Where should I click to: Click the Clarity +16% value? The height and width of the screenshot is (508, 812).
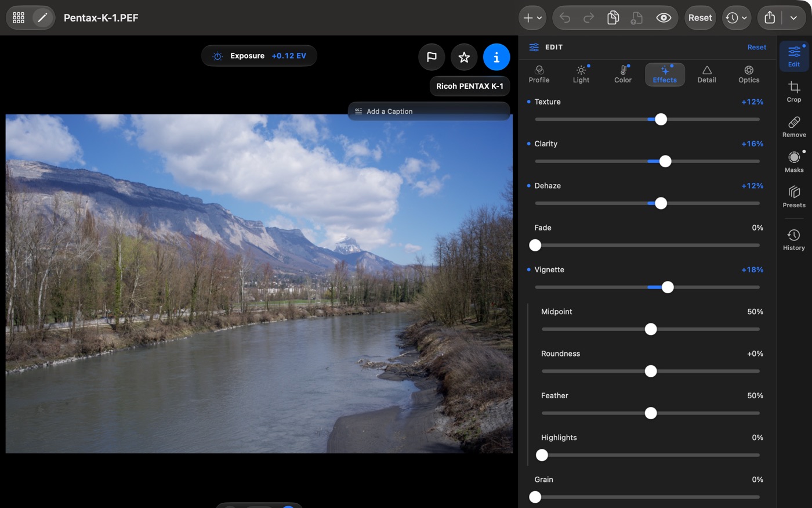pos(752,143)
